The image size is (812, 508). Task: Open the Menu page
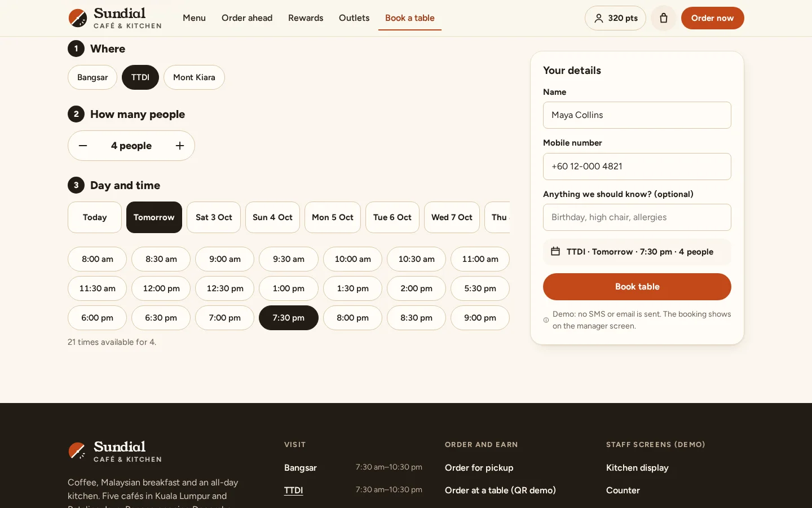click(194, 18)
